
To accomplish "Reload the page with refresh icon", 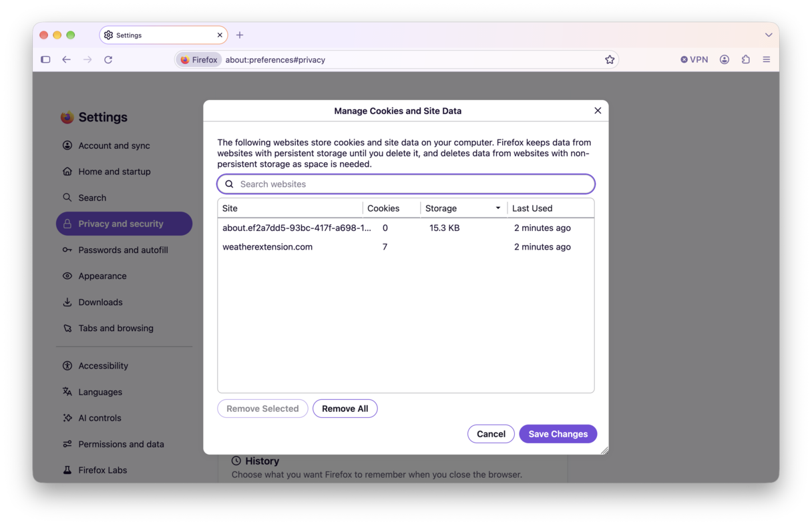I will coord(108,59).
